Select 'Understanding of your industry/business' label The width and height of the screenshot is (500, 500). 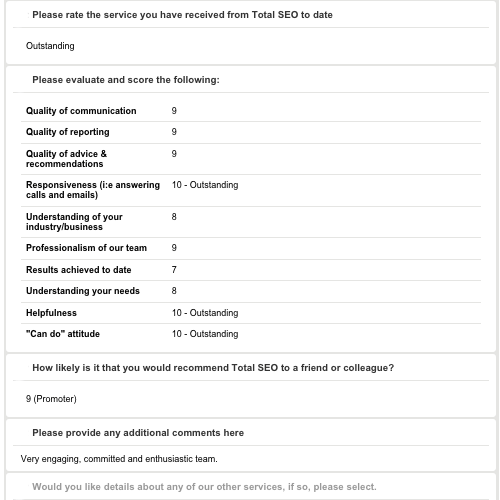74,222
